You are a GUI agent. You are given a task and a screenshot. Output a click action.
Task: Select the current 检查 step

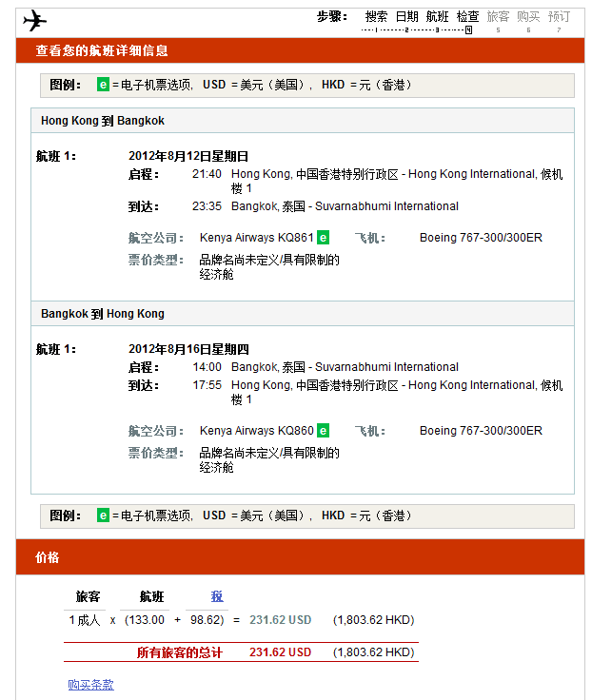pyautogui.click(x=467, y=16)
